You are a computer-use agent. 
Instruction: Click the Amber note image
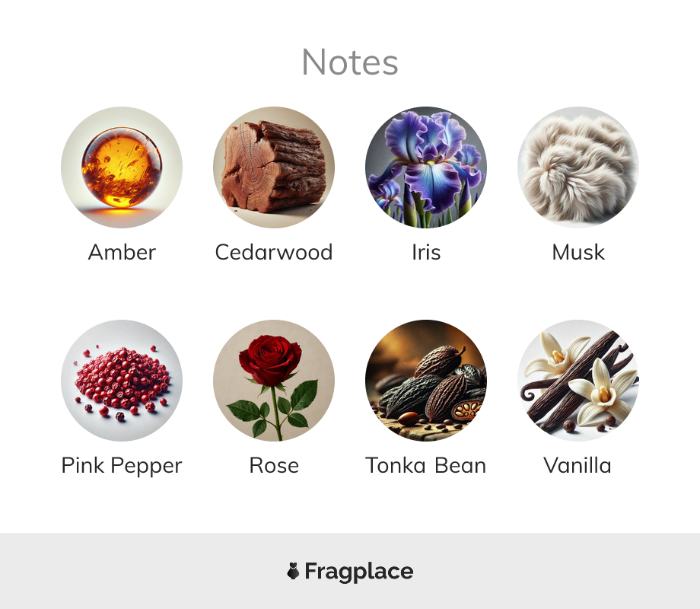click(122, 167)
